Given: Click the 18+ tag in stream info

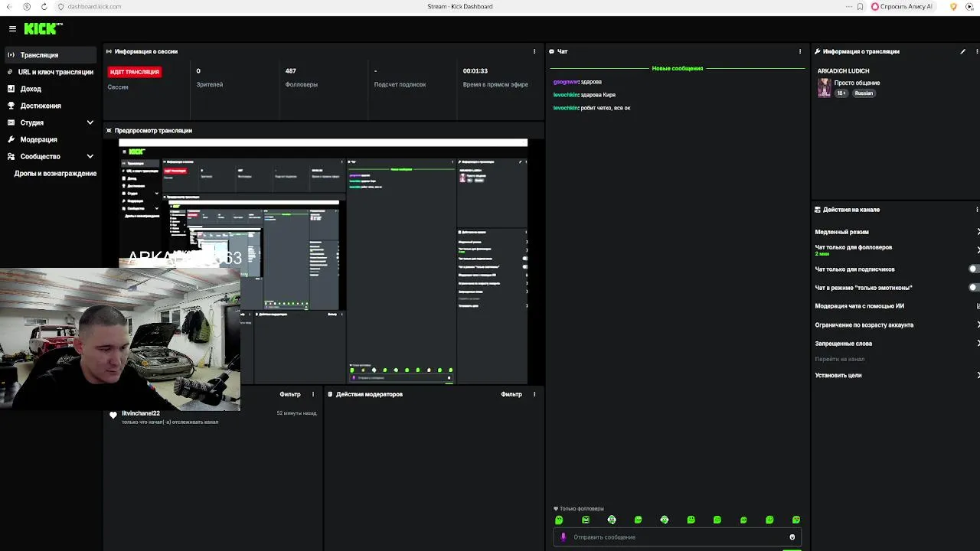Looking at the screenshot, I should [841, 93].
